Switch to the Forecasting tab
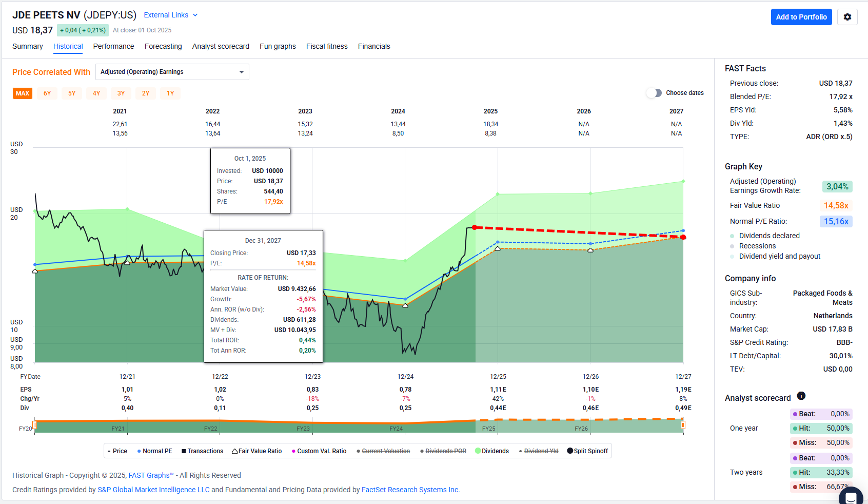 [x=163, y=46]
